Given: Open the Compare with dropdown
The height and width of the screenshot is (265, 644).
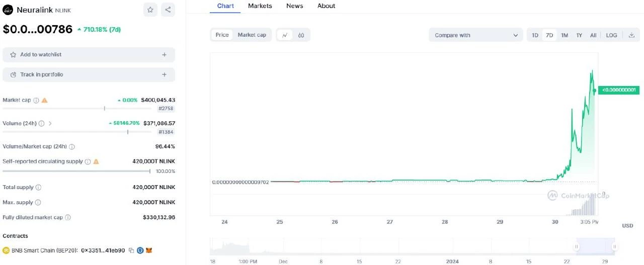Looking at the screenshot, I should point(475,35).
